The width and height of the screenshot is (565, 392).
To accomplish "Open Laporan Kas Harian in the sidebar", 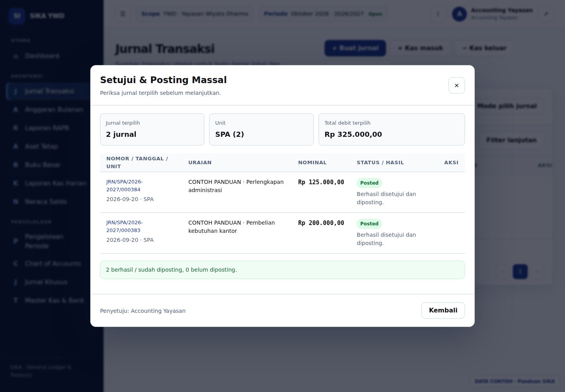I will (51, 183).
